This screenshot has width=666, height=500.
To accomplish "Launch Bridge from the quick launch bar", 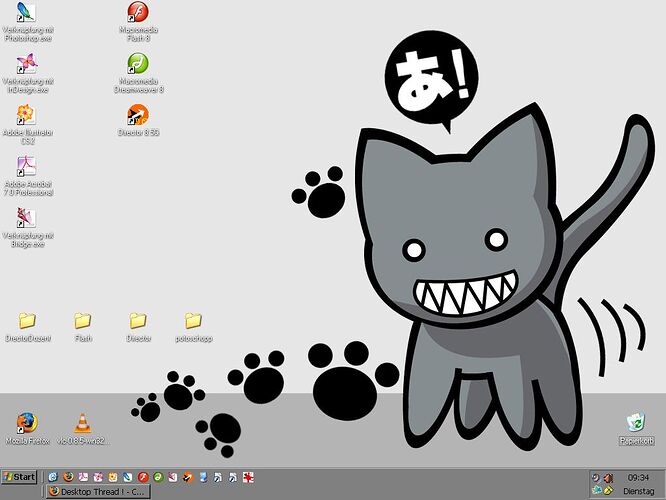I will 173,477.
